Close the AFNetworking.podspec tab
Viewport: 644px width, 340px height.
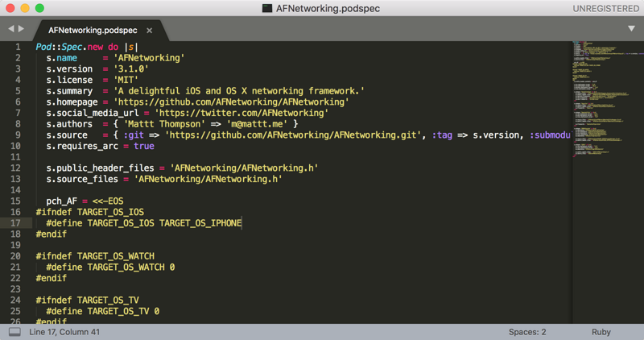[150, 31]
